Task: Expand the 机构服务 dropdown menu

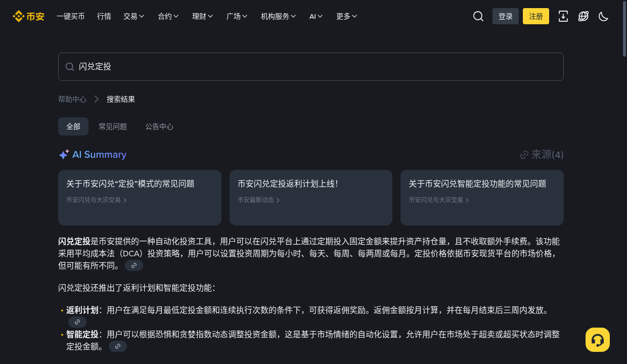Action: 279,16
